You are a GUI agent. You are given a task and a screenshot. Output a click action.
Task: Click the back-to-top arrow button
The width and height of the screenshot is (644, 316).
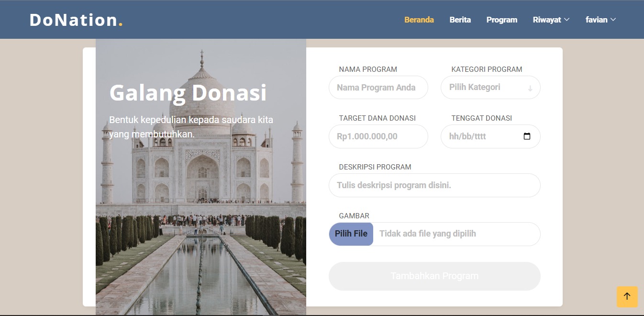coord(627,296)
